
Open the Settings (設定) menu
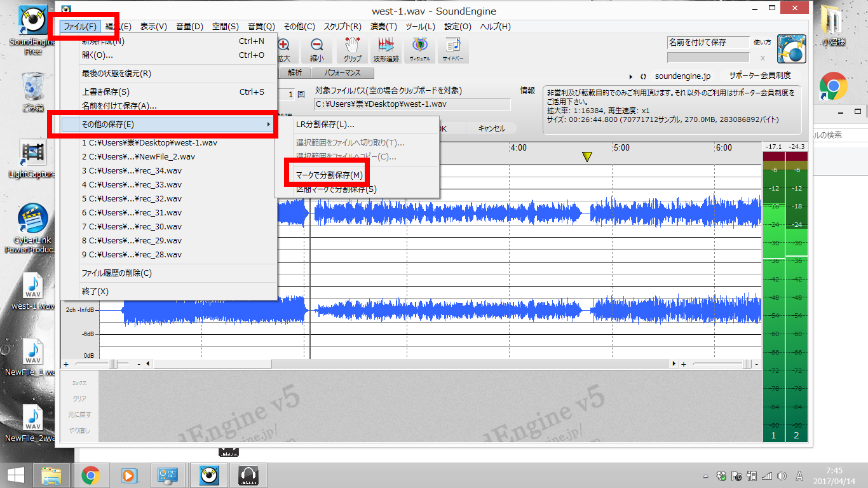pos(458,27)
